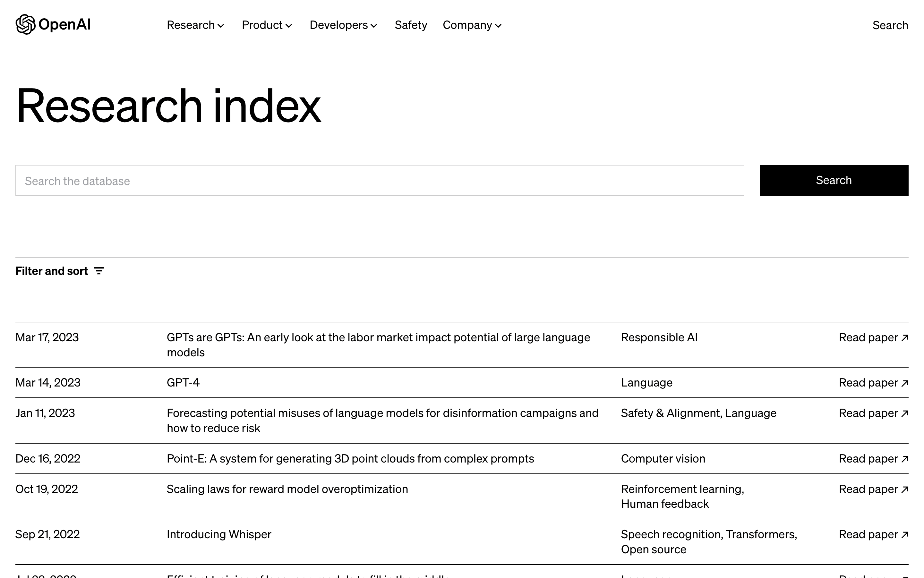924x578 pixels.
Task: Open the Introducing Whisper entry
Action: tap(219, 534)
